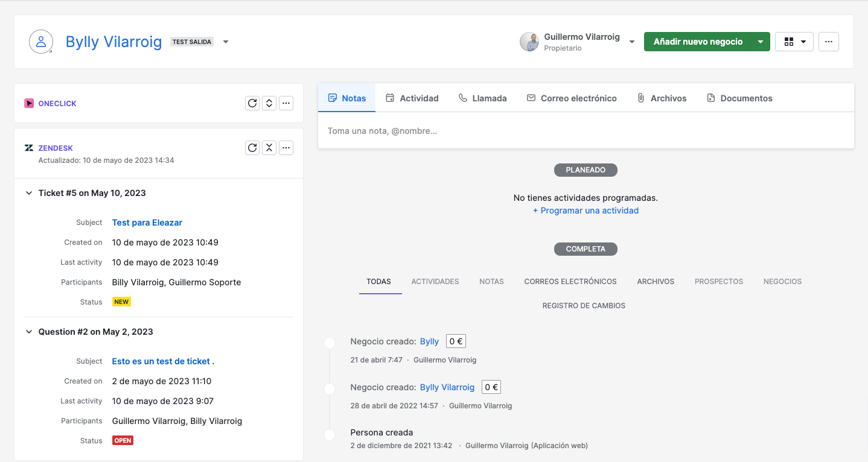
Task: Open the arrow dropdown on Añadir nuevo negocio
Action: tap(761, 42)
